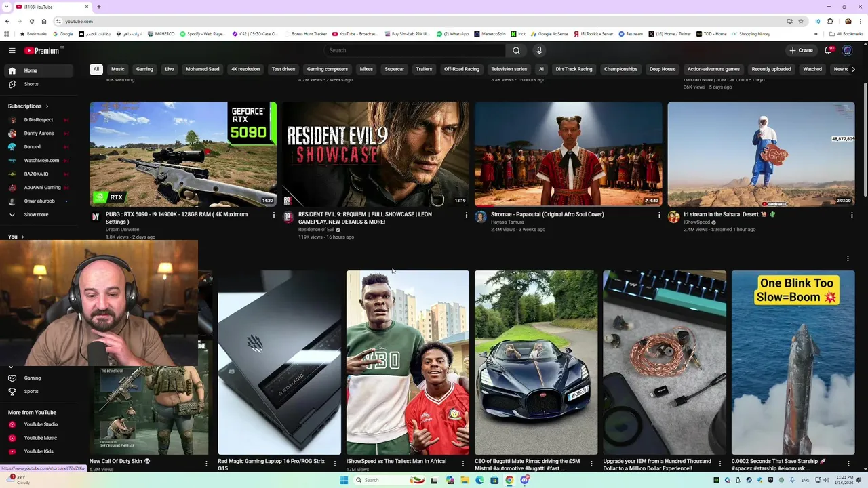868x488 pixels.
Task: Expand the You section chevron
Action: pyautogui.click(x=22, y=237)
